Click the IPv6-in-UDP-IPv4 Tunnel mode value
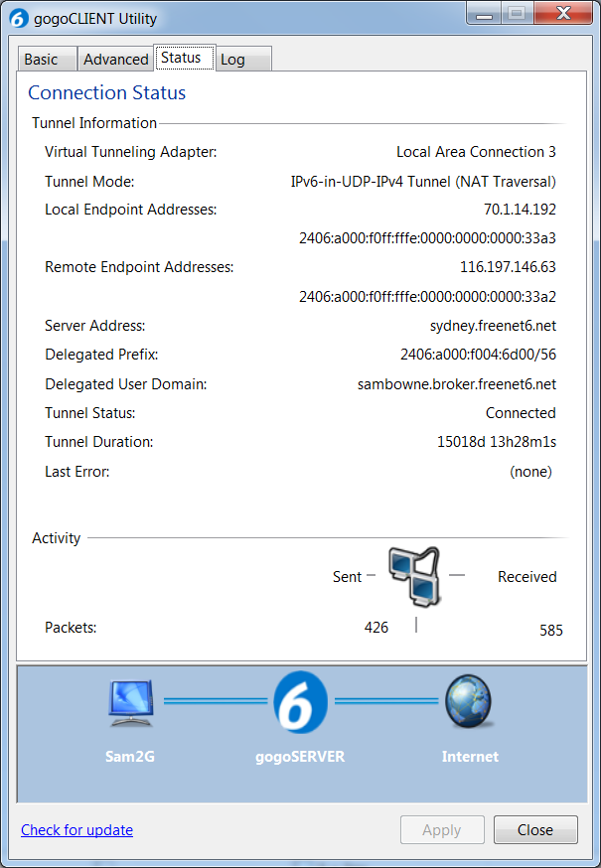 coord(423,181)
